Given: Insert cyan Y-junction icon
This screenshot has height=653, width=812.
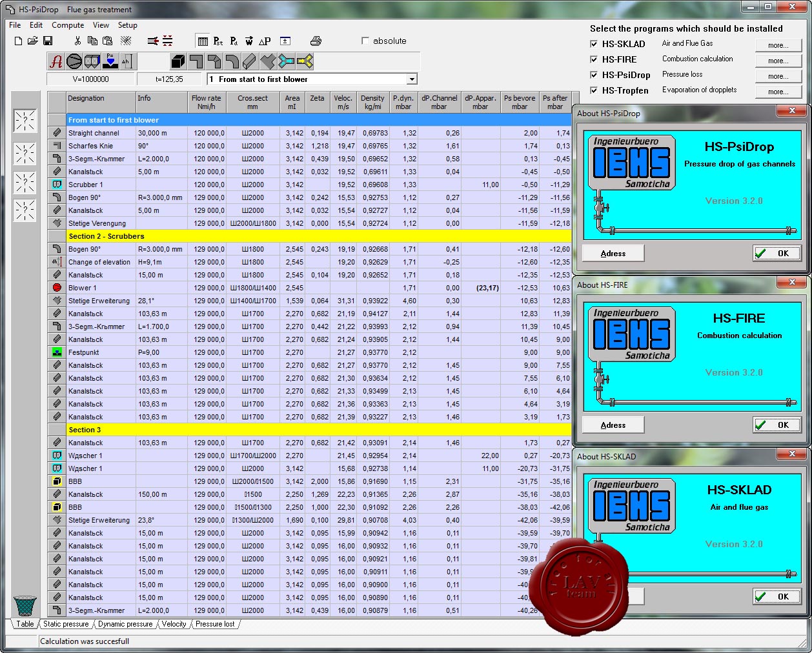Looking at the screenshot, I should pos(286,61).
